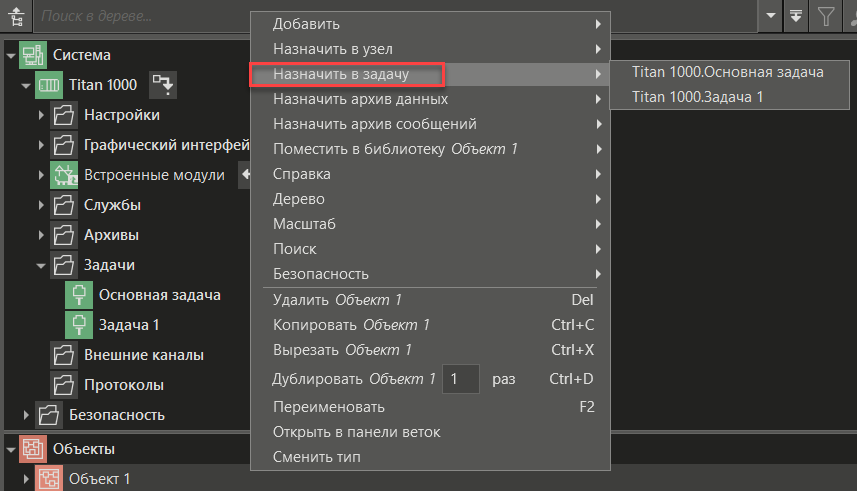Screen dimensions: 857x491
Task: Click the Безопасность folder icon in tree
Action: tap(49, 415)
